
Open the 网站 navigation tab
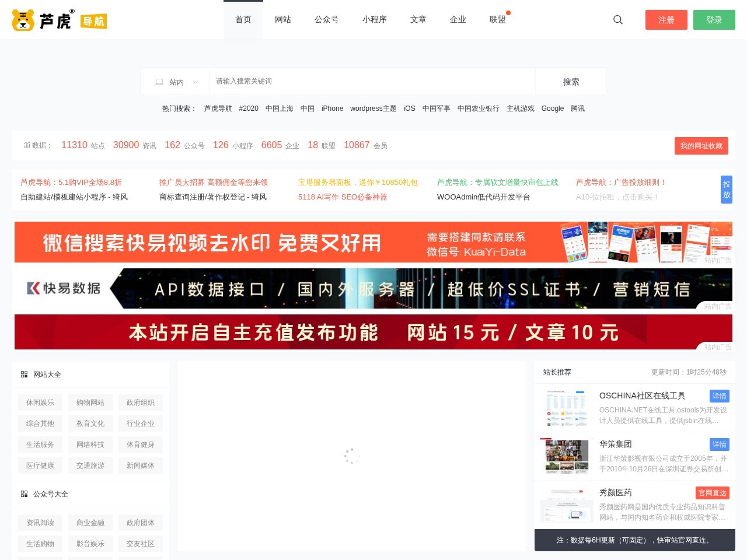(283, 20)
